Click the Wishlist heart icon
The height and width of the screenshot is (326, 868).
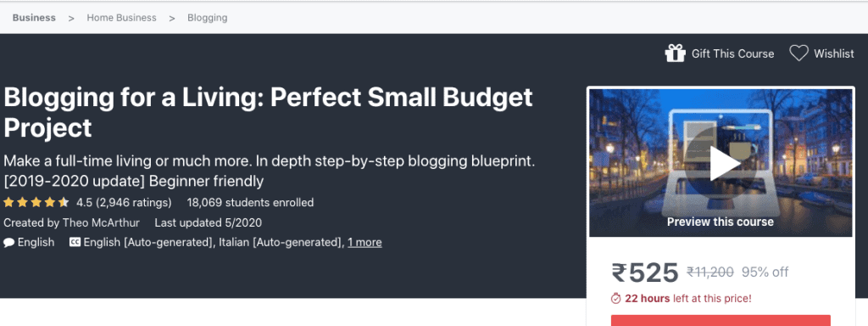pos(798,53)
